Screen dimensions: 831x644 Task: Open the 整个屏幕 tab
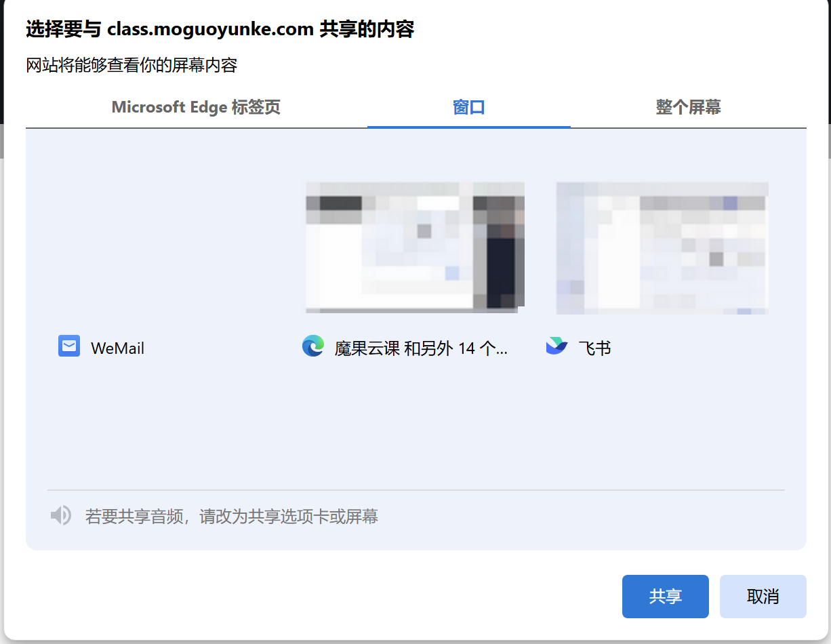point(688,107)
